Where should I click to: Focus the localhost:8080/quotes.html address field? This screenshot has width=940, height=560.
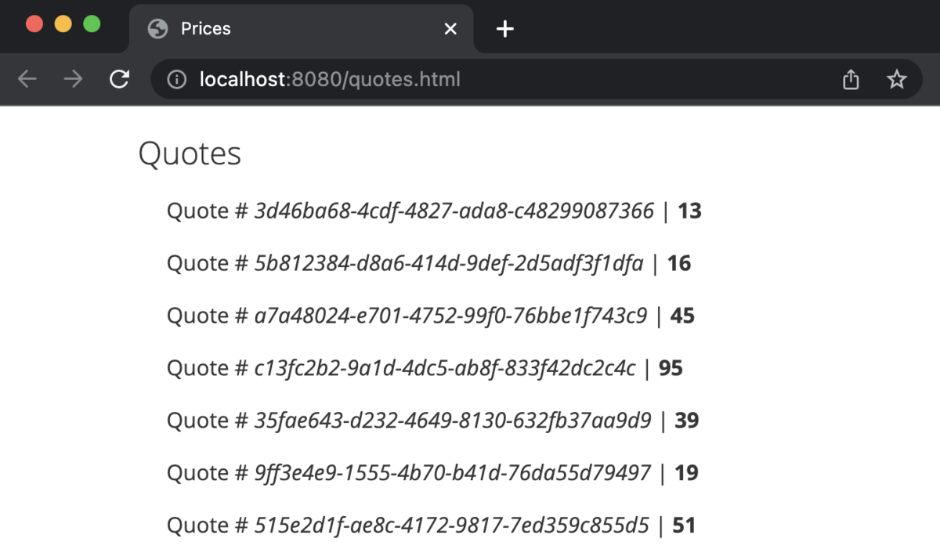501,79
